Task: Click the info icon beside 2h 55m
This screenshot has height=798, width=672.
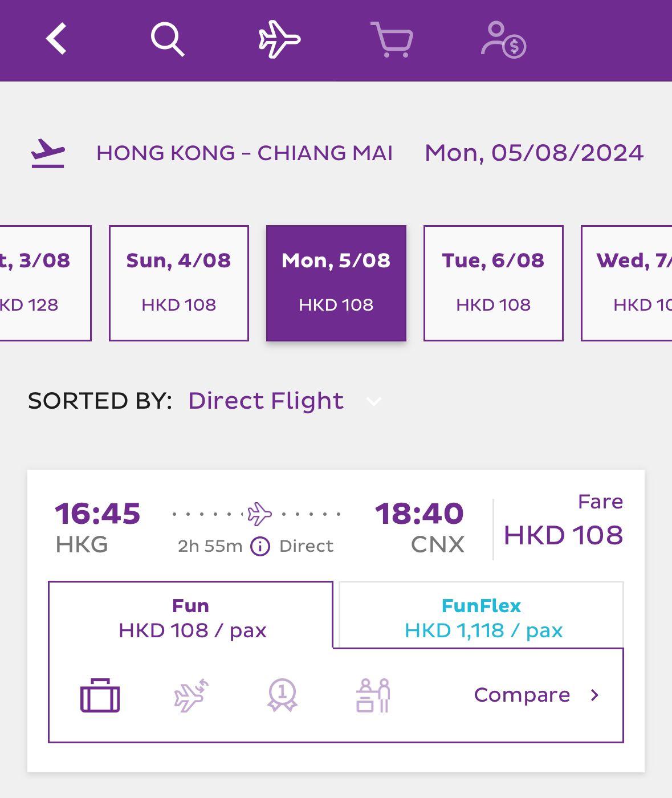Action: click(260, 546)
